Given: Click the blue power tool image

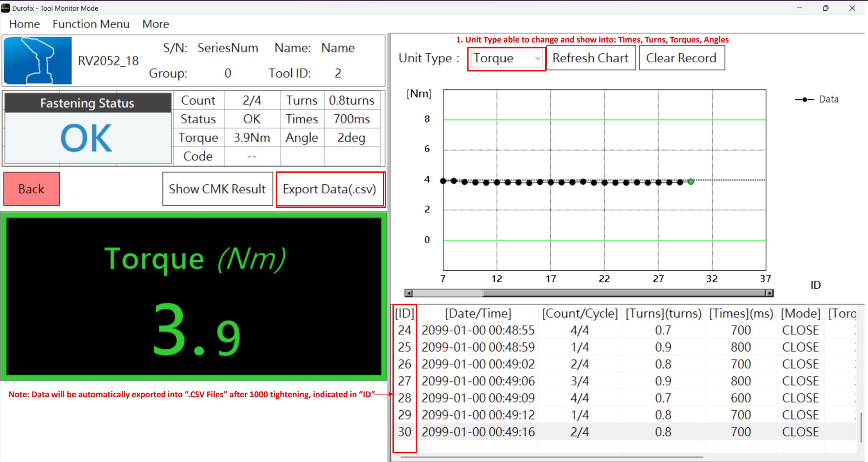Looking at the screenshot, I should pos(38,60).
